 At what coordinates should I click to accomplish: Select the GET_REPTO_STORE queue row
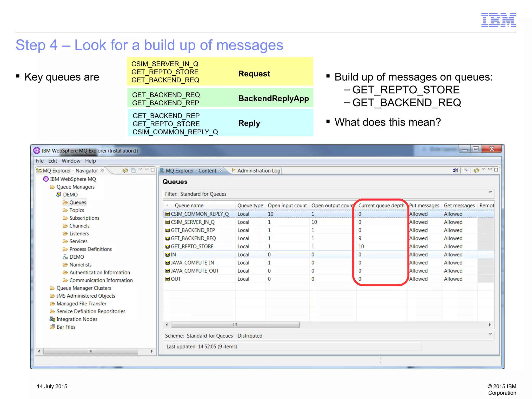point(329,246)
